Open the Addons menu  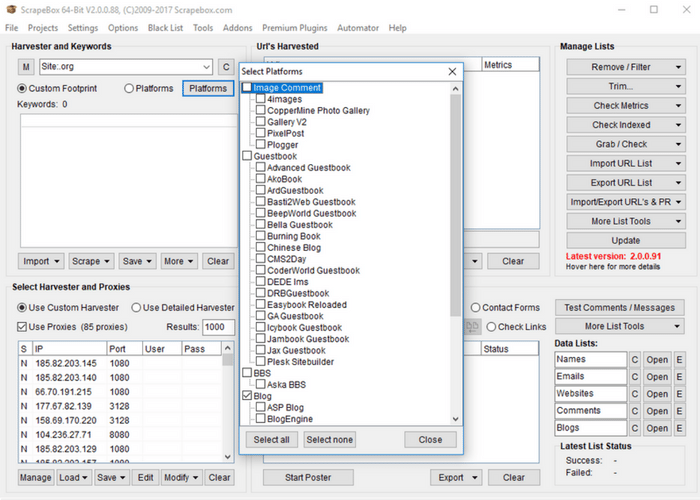(238, 28)
